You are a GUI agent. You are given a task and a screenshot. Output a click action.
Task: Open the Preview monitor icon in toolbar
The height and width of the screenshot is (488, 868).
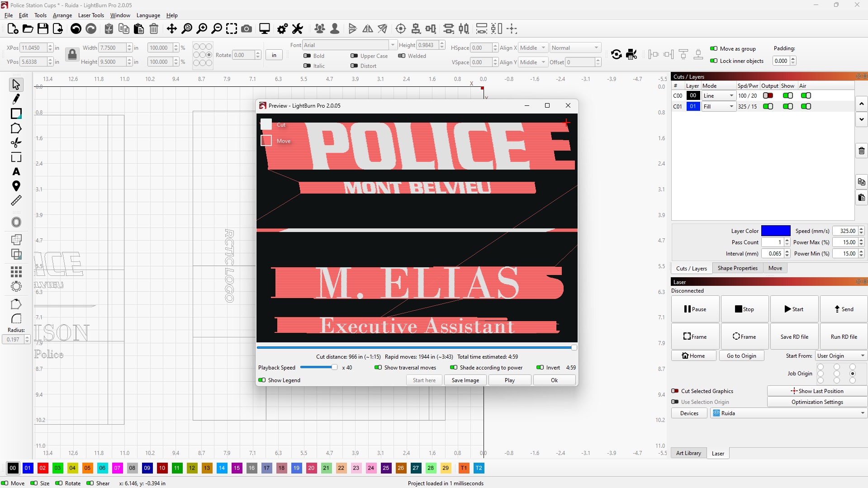point(265,29)
